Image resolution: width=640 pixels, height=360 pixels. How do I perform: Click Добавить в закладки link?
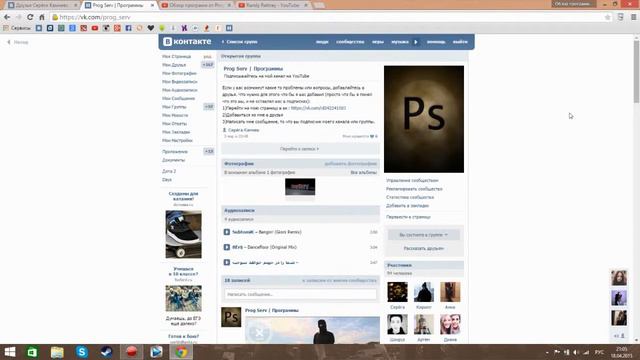click(x=407, y=206)
